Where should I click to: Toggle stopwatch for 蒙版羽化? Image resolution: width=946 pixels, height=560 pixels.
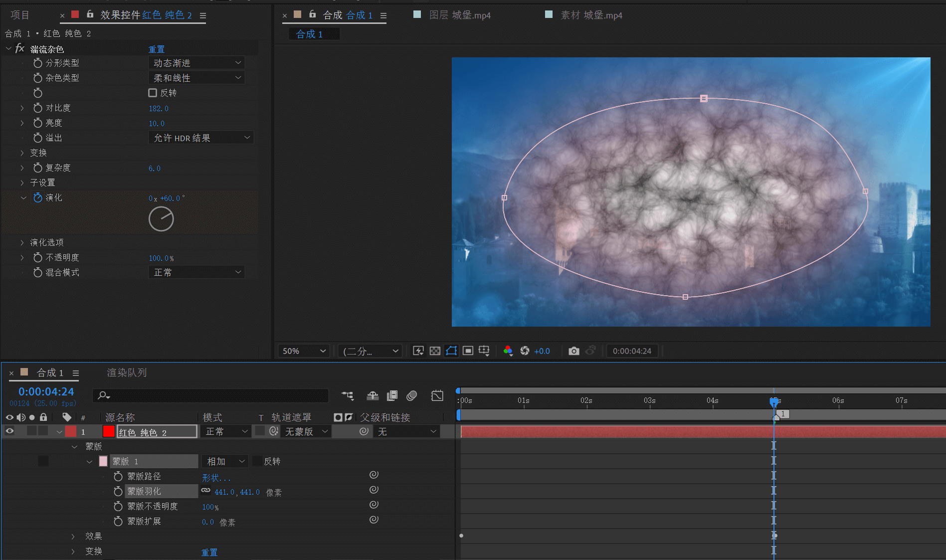pos(118,491)
